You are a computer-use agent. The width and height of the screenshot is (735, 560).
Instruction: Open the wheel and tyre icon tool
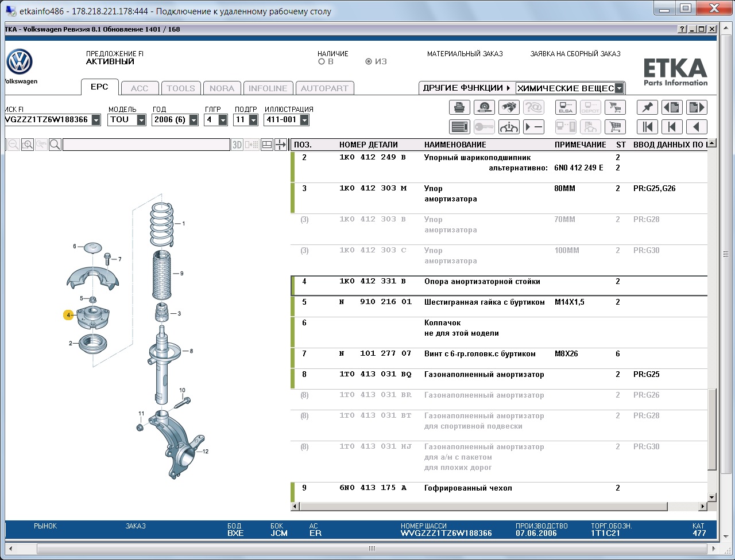coord(484,107)
